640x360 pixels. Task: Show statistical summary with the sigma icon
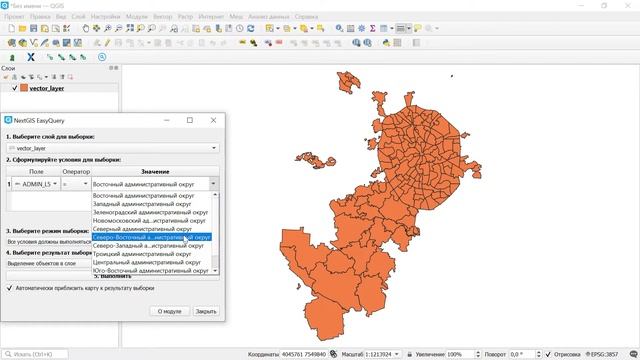coord(372,28)
